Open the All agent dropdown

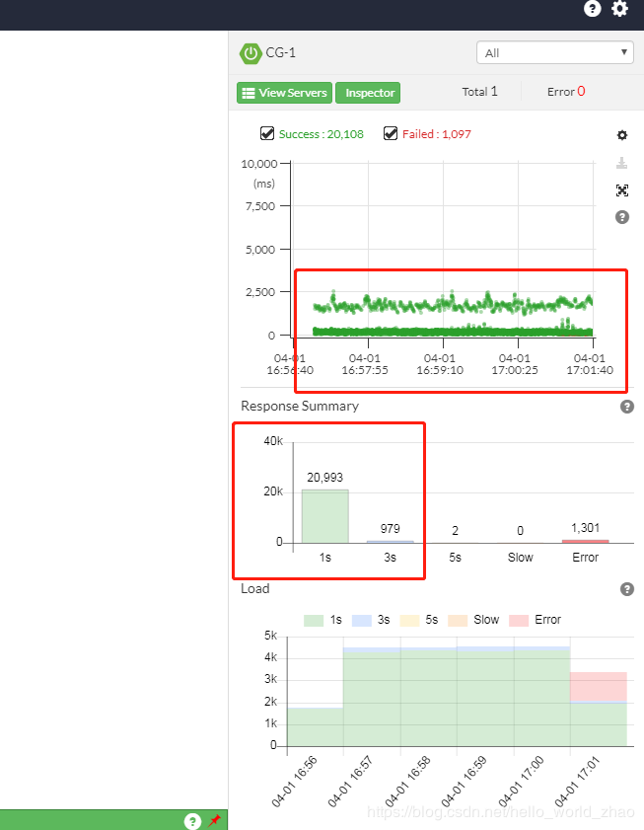pos(555,53)
